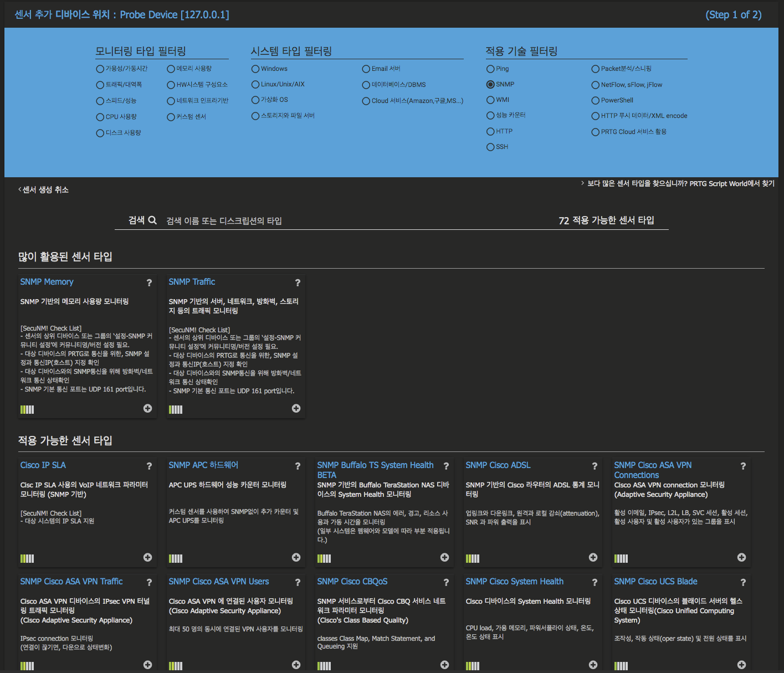Open help for SNMP Traffic sensor

[298, 283]
